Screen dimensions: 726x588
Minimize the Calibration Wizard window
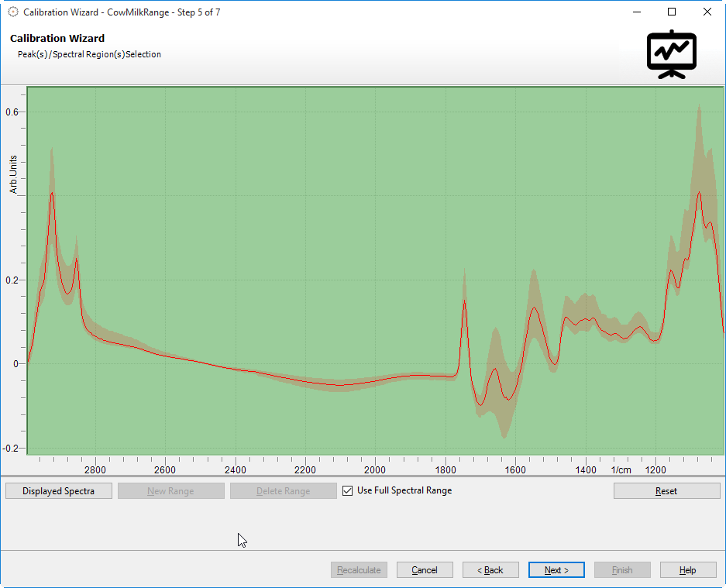pyautogui.click(x=637, y=12)
